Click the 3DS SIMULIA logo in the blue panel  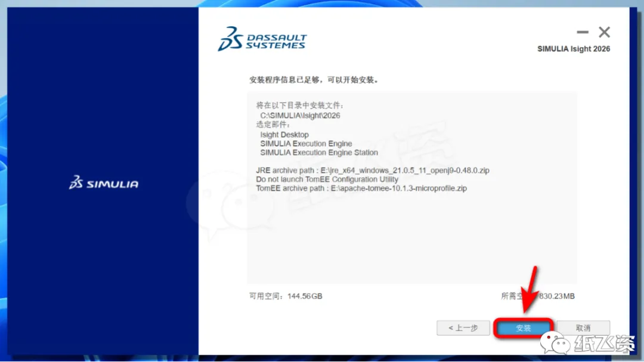(104, 183)
